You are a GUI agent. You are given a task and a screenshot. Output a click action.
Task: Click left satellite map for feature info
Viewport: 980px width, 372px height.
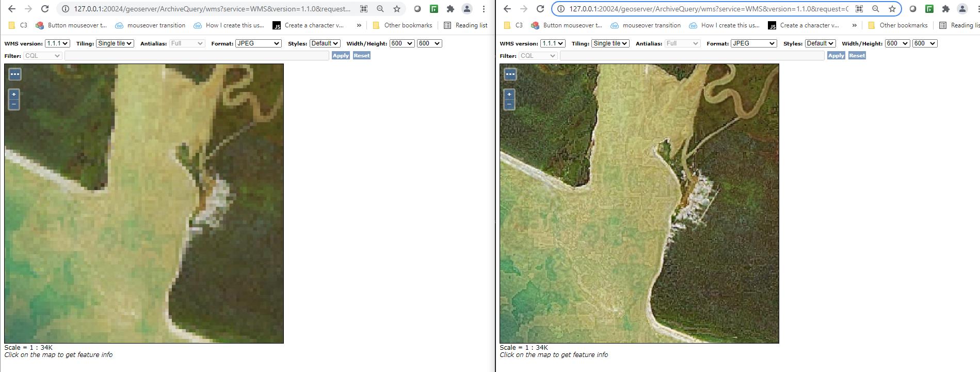click(144, 204)
